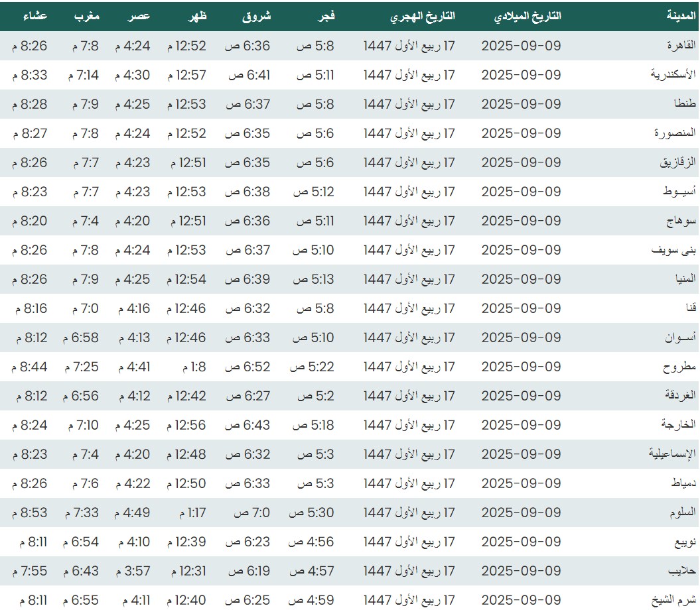The height and width of the screenshot is (610, 700).
Task: Select the فجر column header
Action: (326, 17)
